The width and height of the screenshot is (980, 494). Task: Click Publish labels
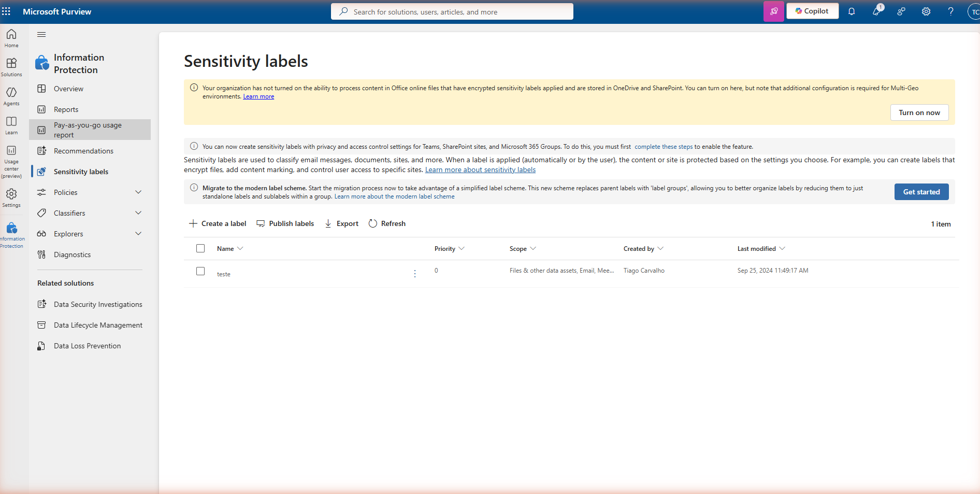point(285,223)
